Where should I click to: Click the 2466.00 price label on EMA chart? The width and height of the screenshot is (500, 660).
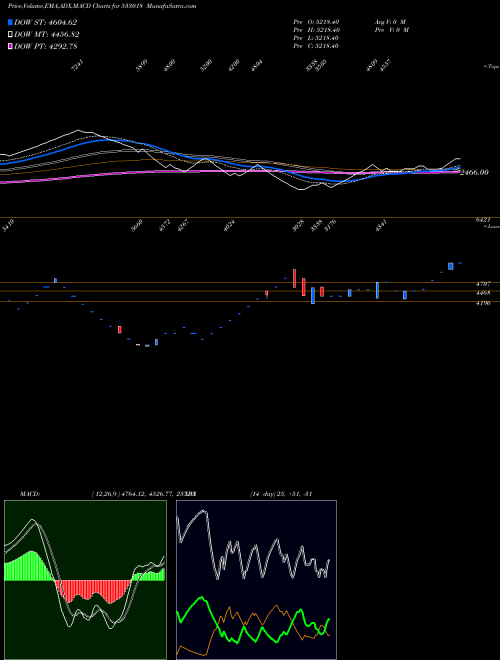coord(474,172)
